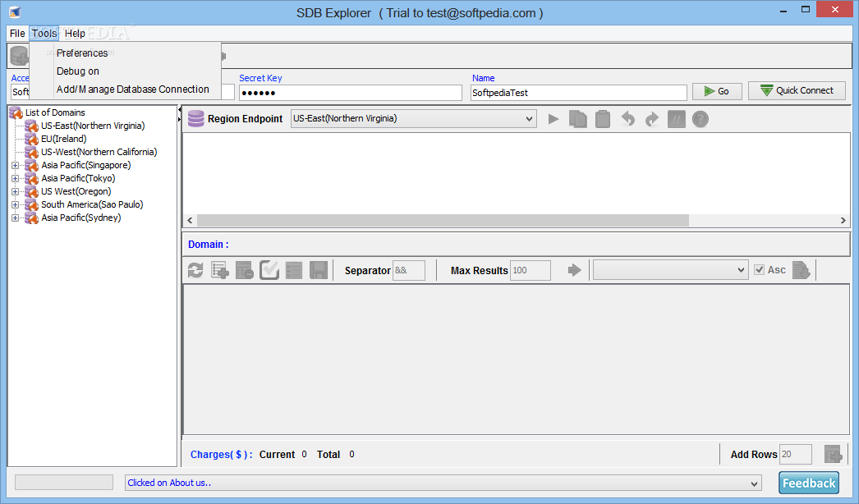Screen dimensions: 859x504
Task: Click the query editor horizontal scrollbar
Action: pos(443,220)
